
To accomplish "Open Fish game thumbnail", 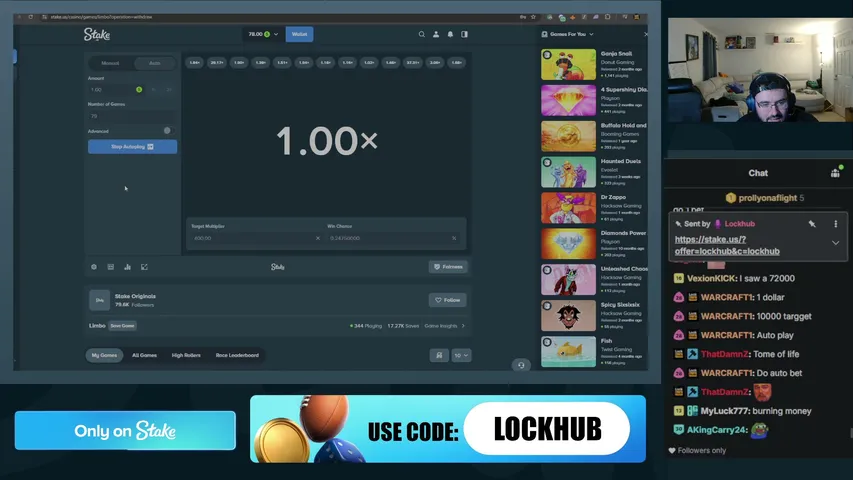I will 568,352.
